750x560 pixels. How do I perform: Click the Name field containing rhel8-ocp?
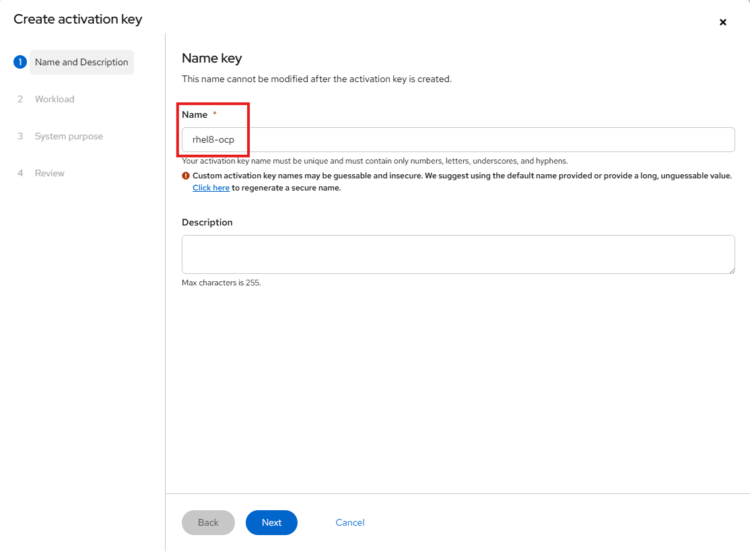[458, 139]
